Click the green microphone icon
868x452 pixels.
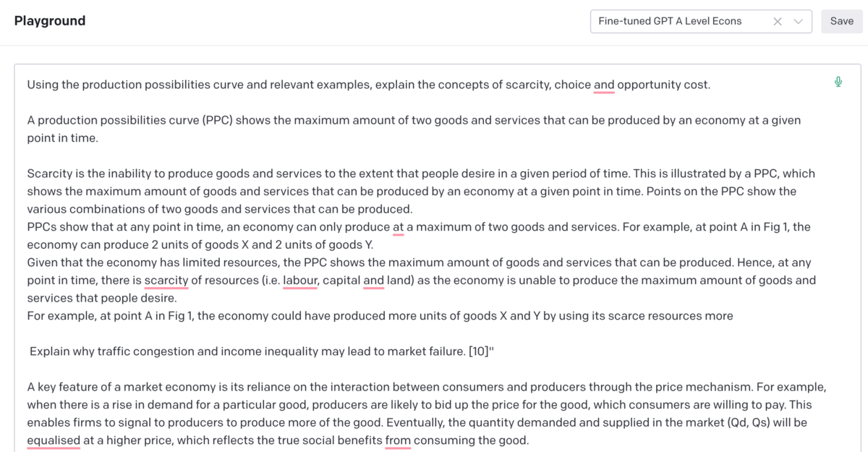pos(838,82)
